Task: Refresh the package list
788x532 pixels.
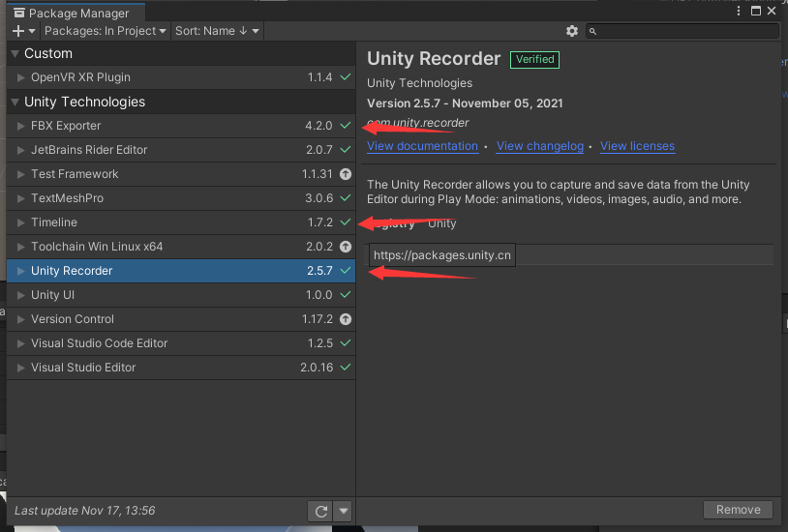Action: 321,512
